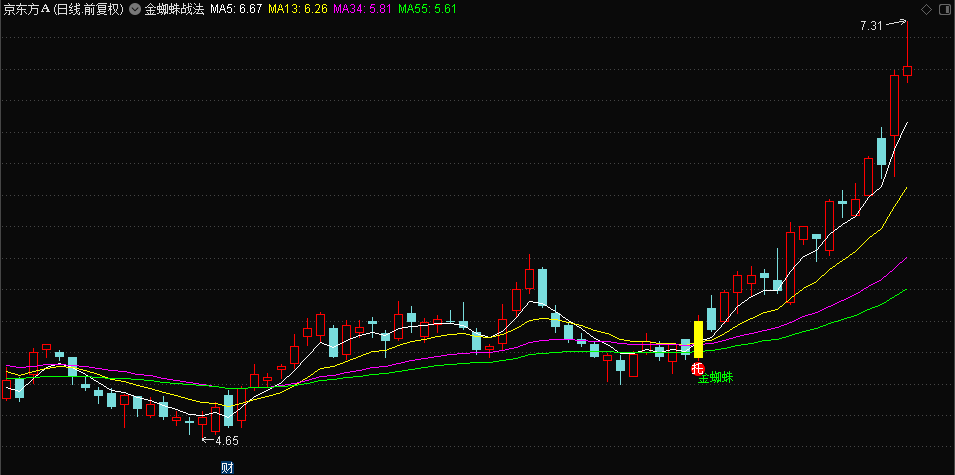The image size is (955, 475).
Task: Click the 7.31 high price label
Action: pyautogui.click(x=871, y=26)
